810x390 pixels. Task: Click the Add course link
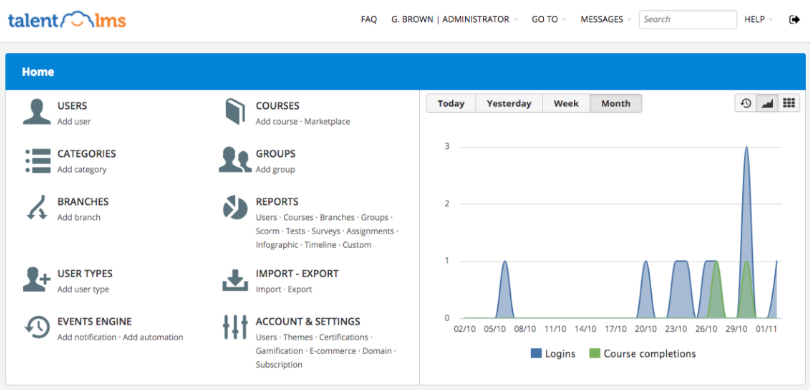coord(276,122)
